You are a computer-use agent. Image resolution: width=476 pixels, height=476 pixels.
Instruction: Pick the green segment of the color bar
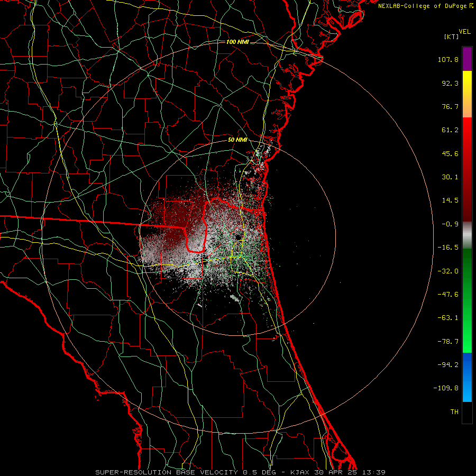coord(467,300)
